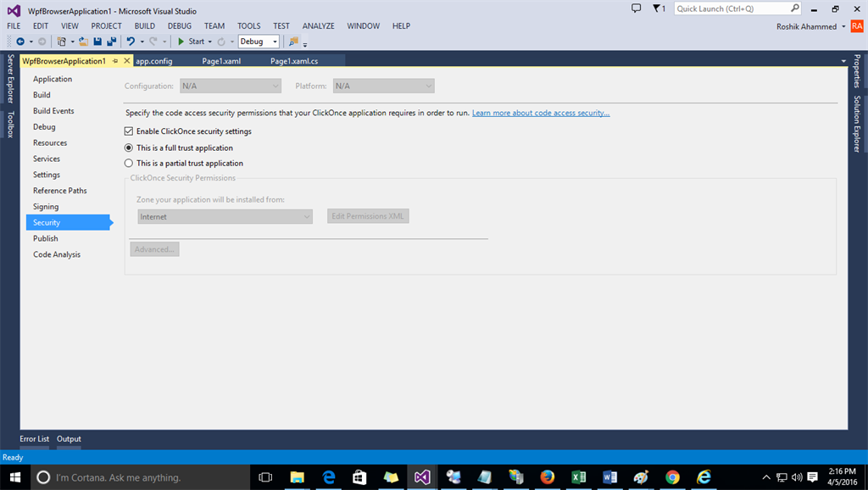Open Task View on the taskbar
868x490 pixels.
(x=265, y=477)
